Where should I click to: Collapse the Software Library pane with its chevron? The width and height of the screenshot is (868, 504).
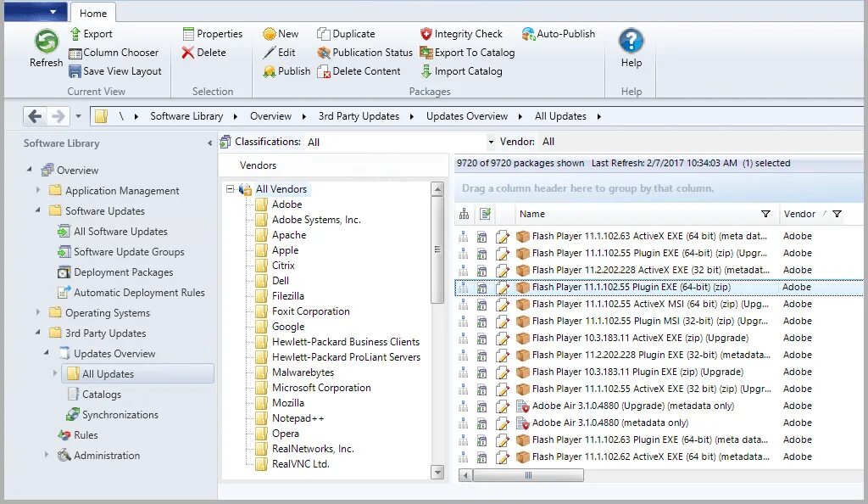coord(210,143)
